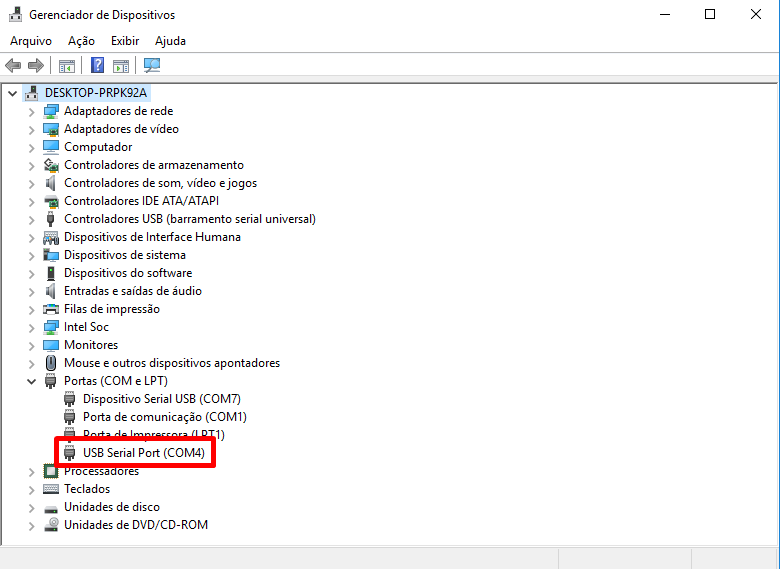
Task: Click the action pane toolbar icon
Action: tap(121, 65)
